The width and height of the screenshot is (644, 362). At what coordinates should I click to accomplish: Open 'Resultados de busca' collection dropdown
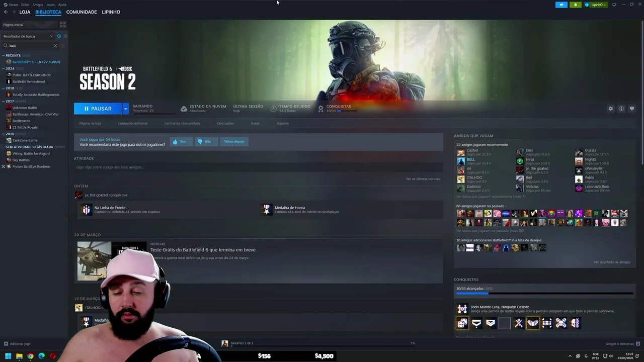pyautogui.click(x=28, y=36)
